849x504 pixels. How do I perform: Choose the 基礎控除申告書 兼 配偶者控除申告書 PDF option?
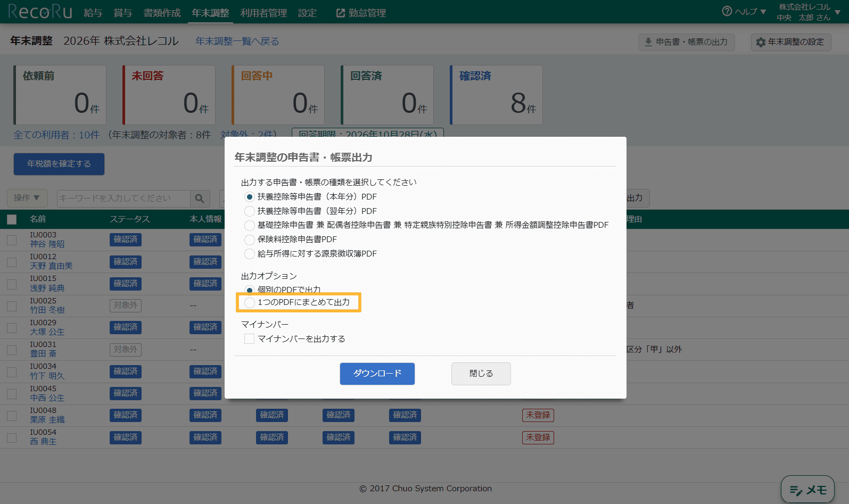tap(249, 225)
